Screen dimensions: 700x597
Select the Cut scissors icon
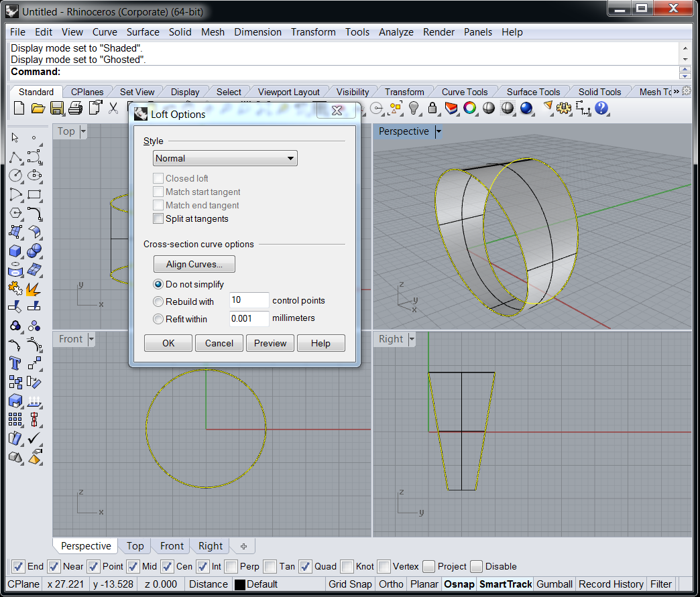pyautogui.click(x=113, y=108)
